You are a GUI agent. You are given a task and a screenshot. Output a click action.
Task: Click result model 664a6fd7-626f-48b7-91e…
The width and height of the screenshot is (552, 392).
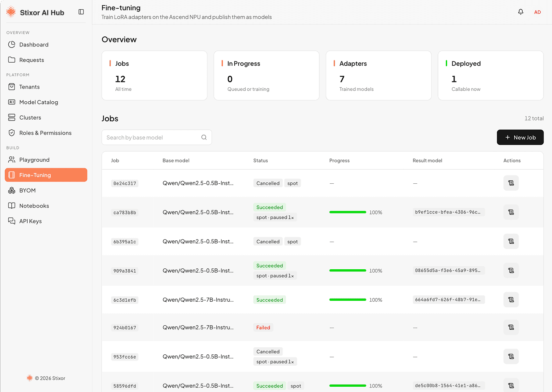pyautogui.click(x=449, y=300)
